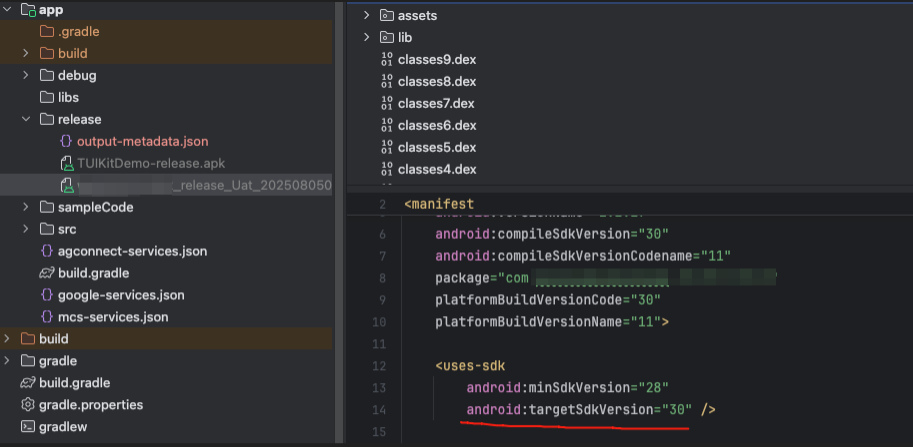Click the classes6.dex binary file icon
The width and height of the screenshot is (913, 447).
pos(387,125)
